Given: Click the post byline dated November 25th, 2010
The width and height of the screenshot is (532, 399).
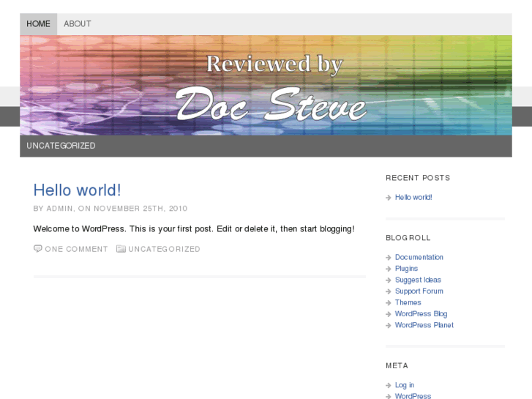Looking at the screenshot, I should (110, 209).
